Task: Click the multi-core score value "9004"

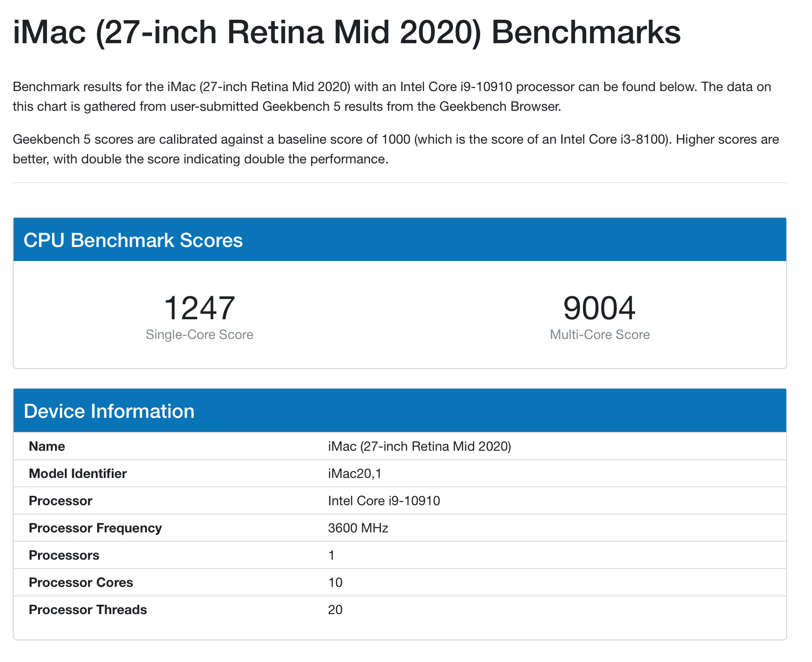Action: pyautogui.click(x=599, y=308)
